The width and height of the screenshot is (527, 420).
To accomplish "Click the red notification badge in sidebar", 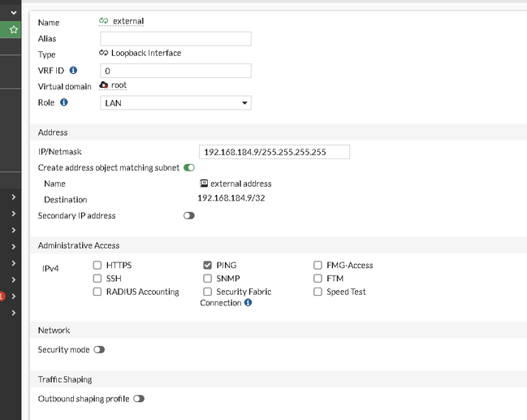I will click(x=2, y=297).
